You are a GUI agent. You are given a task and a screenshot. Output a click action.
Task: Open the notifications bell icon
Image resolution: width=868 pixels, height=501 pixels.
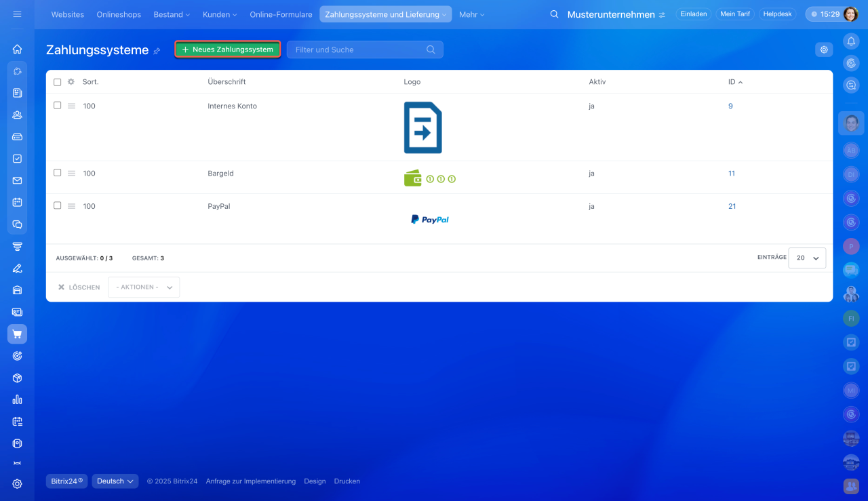(851, 41)
